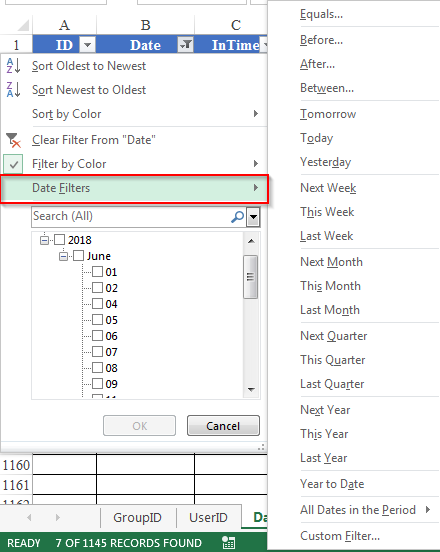Check the June month checkbox
Screen dimensions: 440x552
(78, 256)
